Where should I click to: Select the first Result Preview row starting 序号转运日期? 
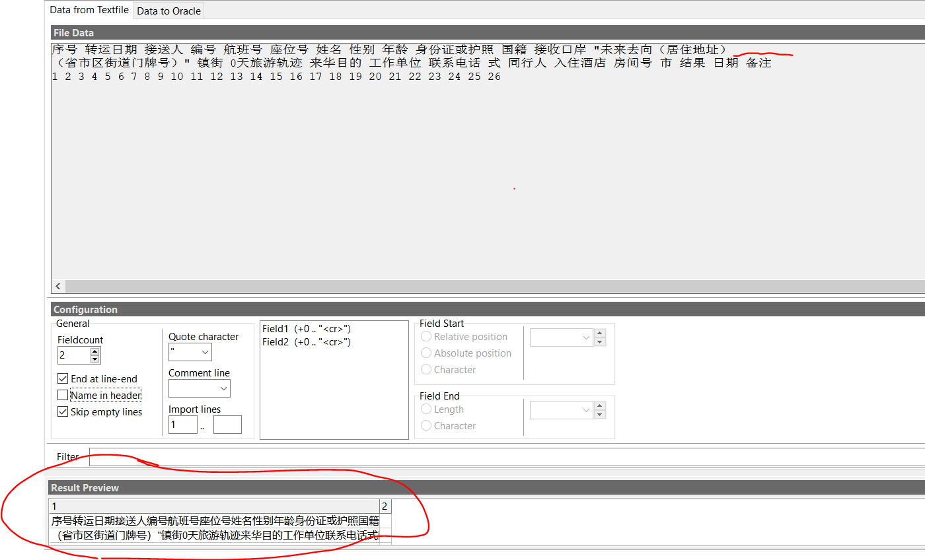(215, 521)
